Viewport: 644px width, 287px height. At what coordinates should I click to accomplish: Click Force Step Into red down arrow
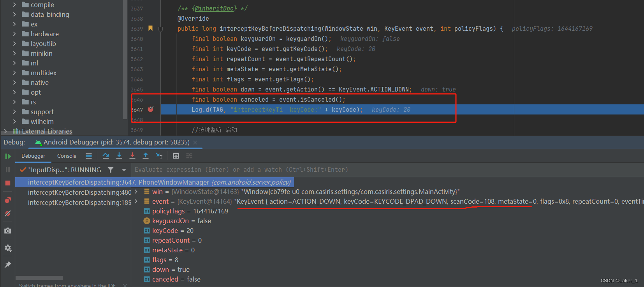tap(132, 156)
